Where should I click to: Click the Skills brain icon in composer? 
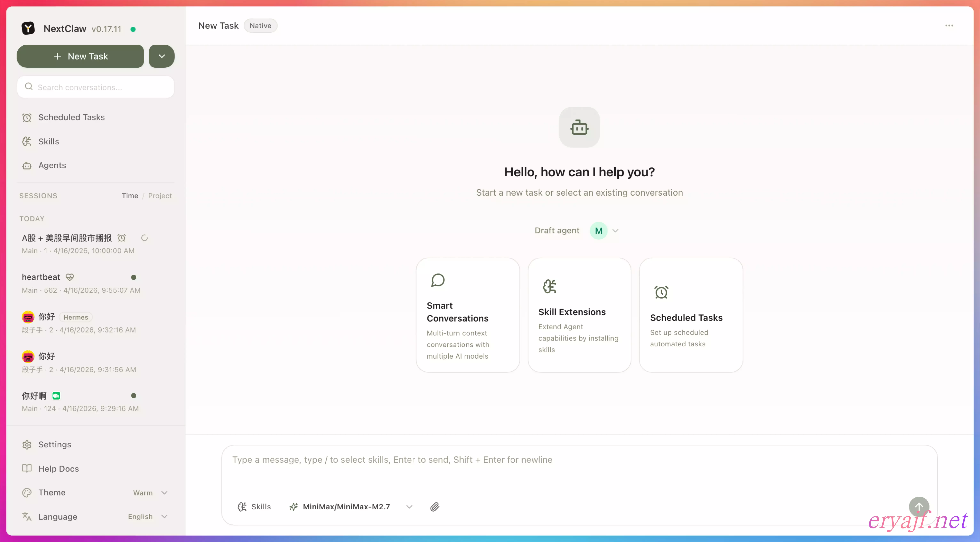pyautogui.click(x=242, y=507)
